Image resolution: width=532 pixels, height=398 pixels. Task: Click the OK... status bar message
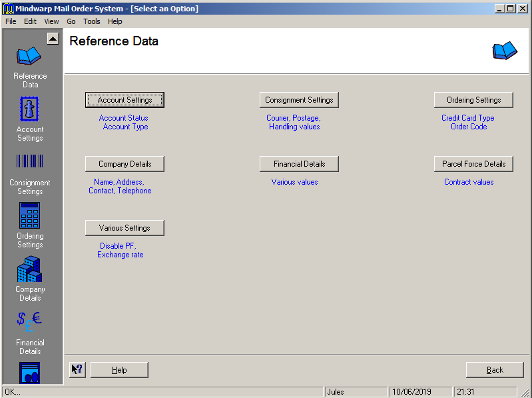coord(13,392)
